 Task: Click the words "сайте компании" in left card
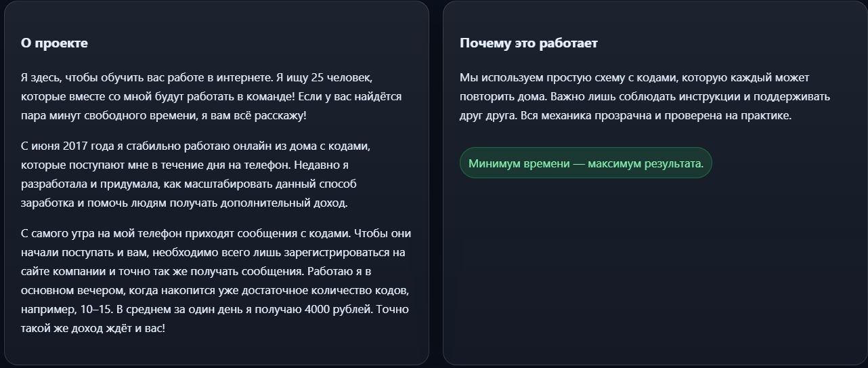[58, 271]
